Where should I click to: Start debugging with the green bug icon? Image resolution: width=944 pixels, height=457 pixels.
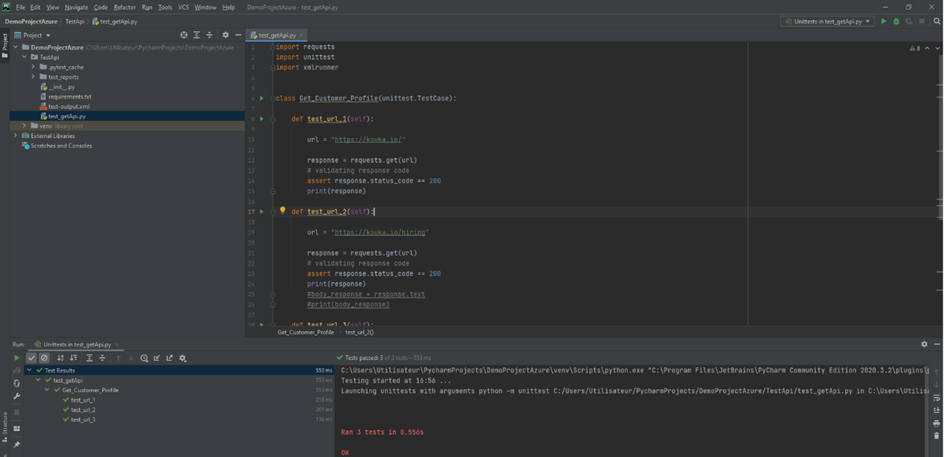[x=896, y=21]
